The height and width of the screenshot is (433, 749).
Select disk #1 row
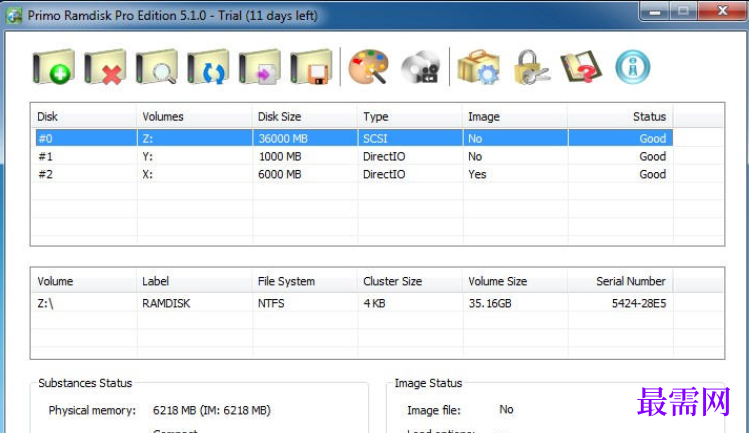coord(354,156)
